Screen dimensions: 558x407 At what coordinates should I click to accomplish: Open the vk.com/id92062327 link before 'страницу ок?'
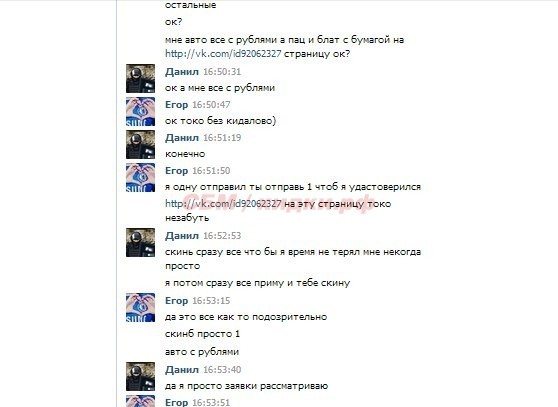(223, 54)
